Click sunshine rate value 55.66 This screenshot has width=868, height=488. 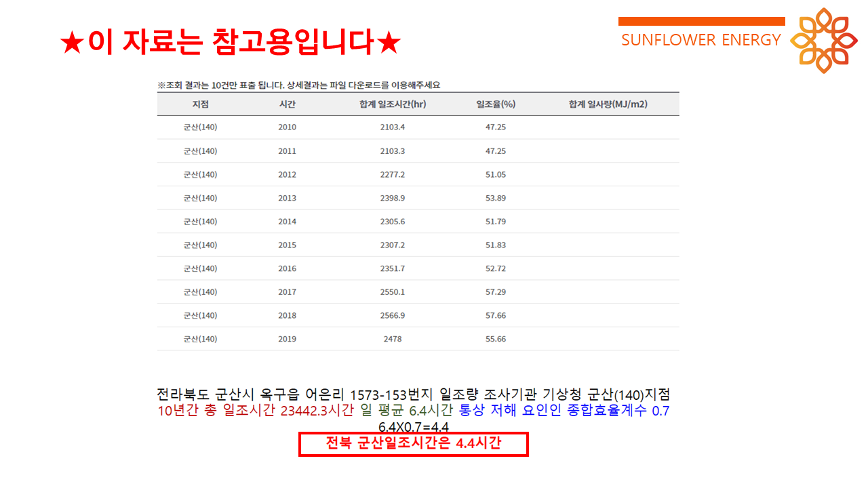(x=496, y=339)
